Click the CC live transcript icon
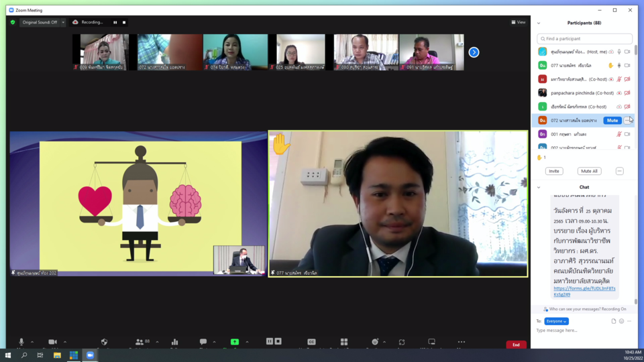 311,341
